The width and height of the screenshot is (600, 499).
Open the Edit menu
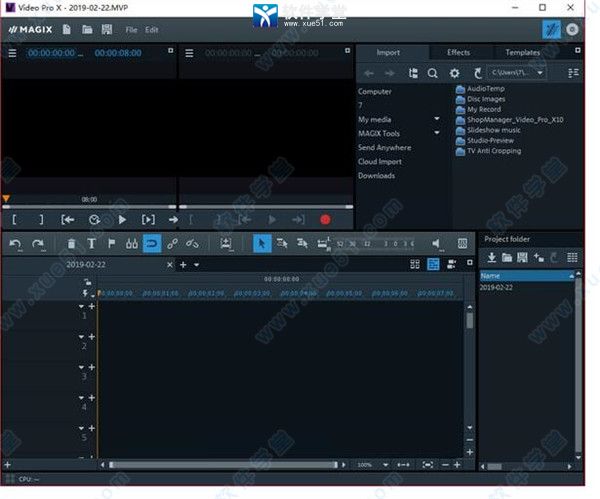(x=152, y=30)
